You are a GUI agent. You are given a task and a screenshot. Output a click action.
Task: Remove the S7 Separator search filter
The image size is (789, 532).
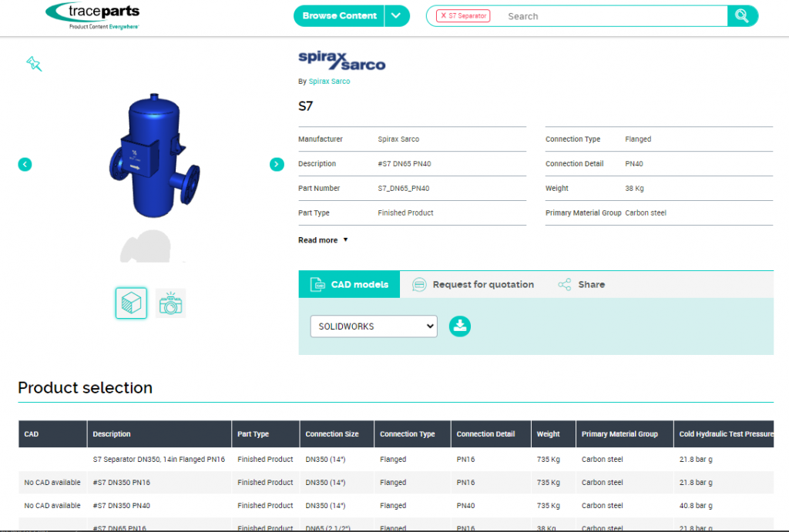[443, 15]
